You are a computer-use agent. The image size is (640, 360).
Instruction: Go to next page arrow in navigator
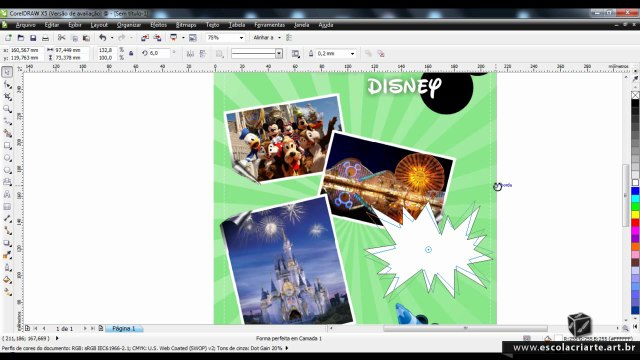click(x=85, y=328)
